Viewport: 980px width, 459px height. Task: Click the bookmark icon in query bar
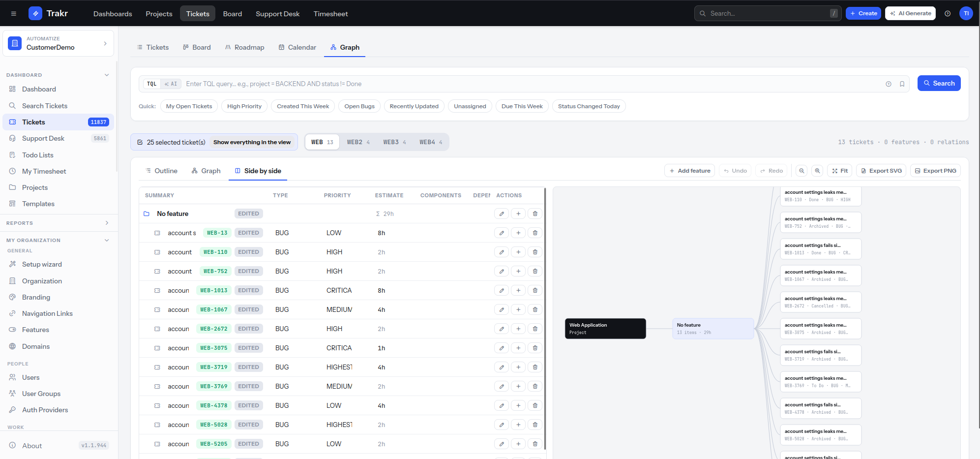point(902,84)
